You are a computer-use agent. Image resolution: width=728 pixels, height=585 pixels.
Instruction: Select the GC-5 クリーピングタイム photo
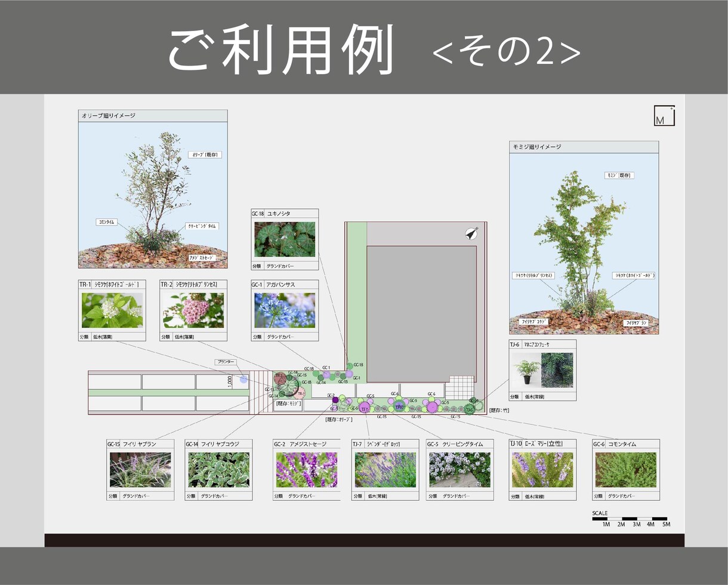(x=460, y=470)
